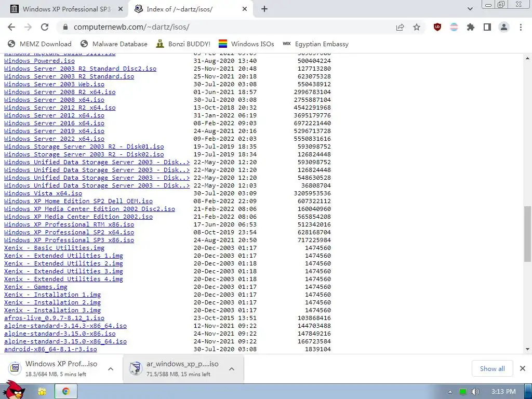Bookmark this page with the star icon

(417, 27)
